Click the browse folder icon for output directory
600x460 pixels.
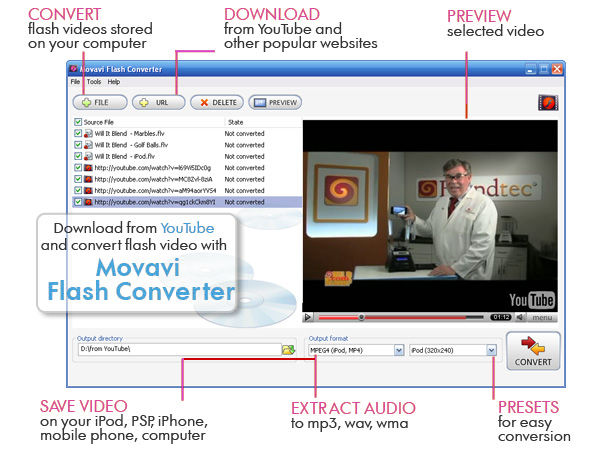tap(288, 350)
